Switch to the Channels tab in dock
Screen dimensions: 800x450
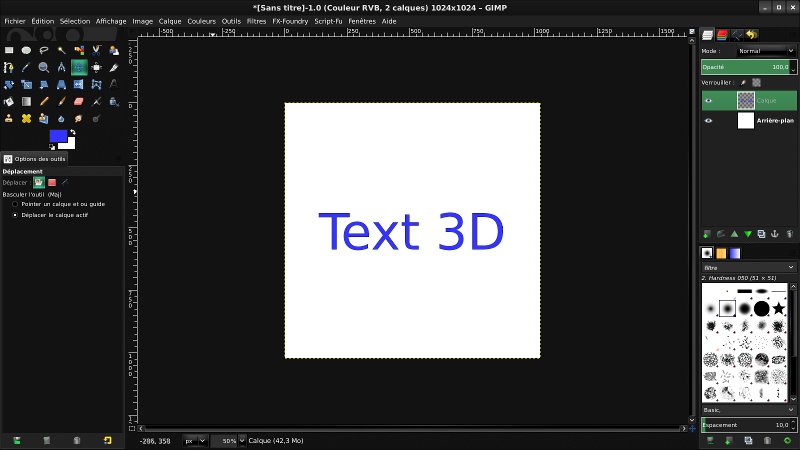click(x=722, y=35)
